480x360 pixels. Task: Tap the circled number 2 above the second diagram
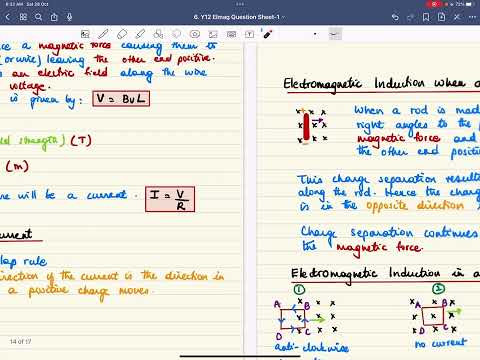click(x=438, y=289)
